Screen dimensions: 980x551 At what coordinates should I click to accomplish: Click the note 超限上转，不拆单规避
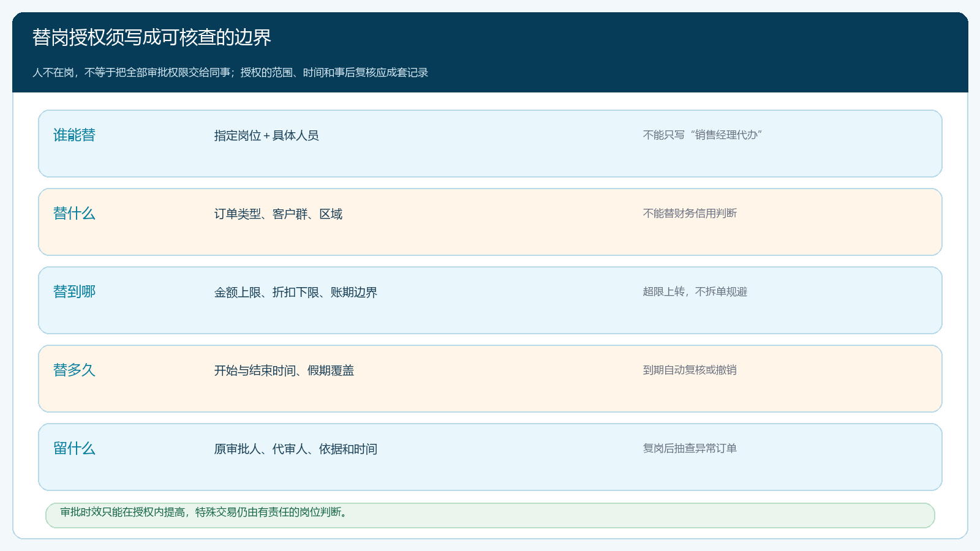695,291
